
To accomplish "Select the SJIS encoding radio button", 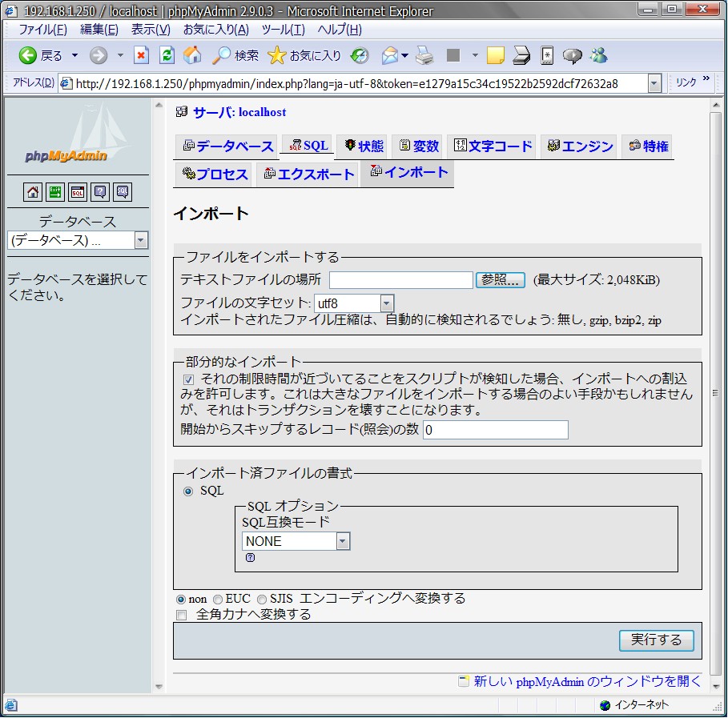I will pyautogui.click(x=262, y=600).
